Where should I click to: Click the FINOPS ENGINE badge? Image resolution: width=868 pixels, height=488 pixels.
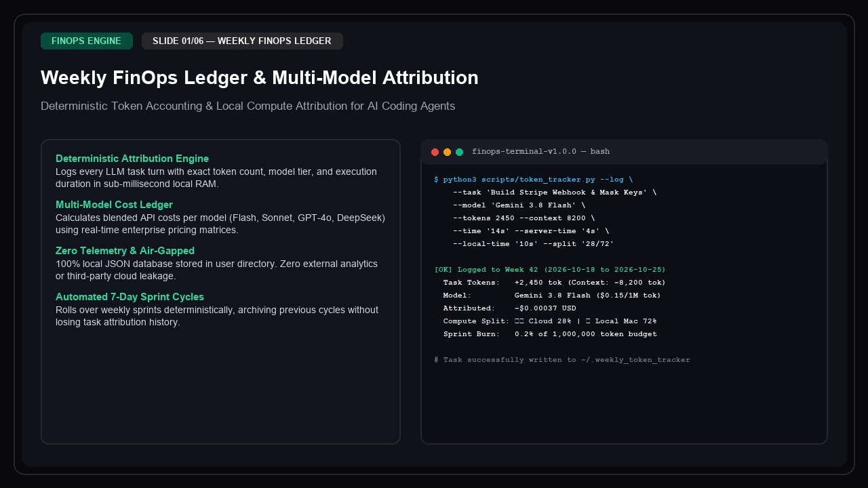click(87, 41)
